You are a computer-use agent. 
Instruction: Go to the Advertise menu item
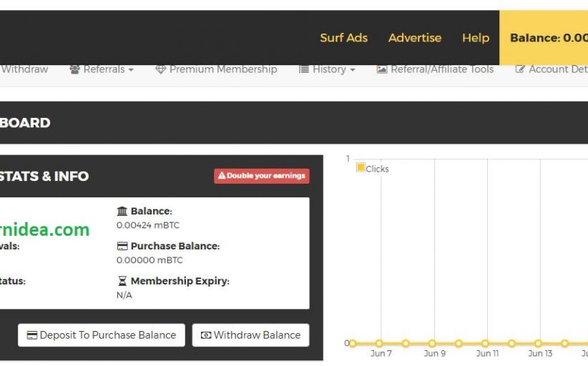point(415,38)
